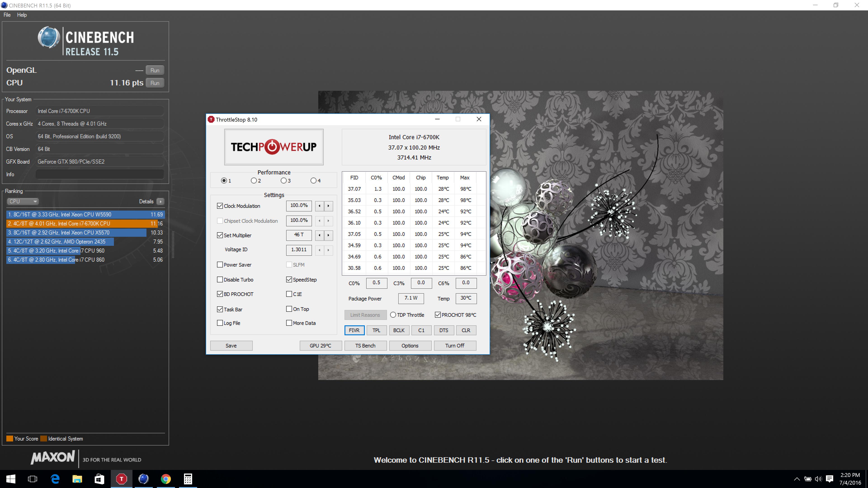Click ThrottleStop title bar icon
Screen dimensions: 868x488
211,120
